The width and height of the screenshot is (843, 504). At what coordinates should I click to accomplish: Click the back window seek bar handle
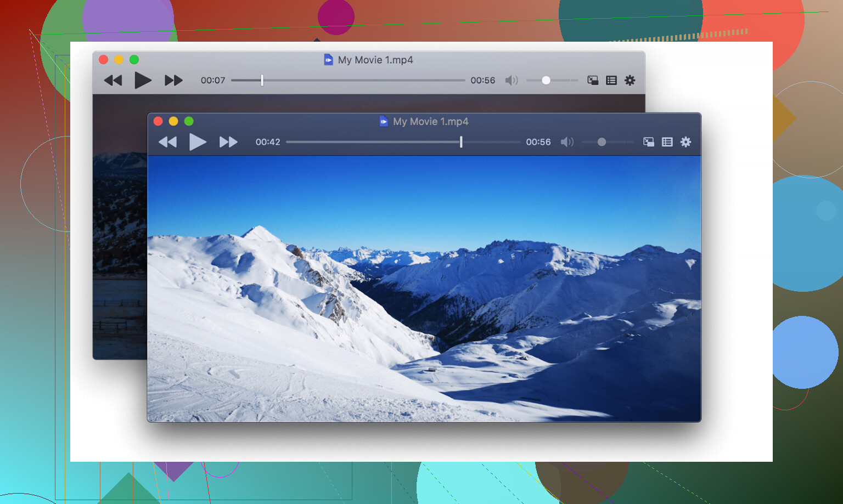click(262, 81)
